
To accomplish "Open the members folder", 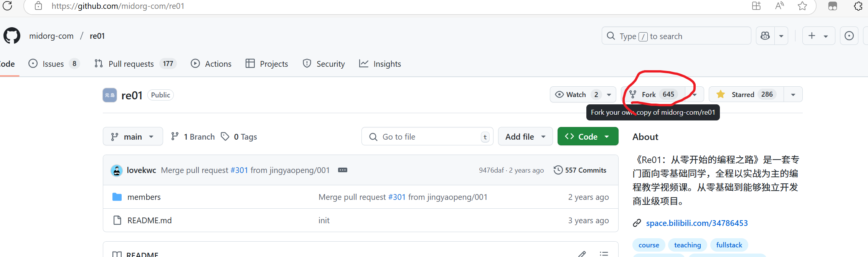I will coord(144,197).
